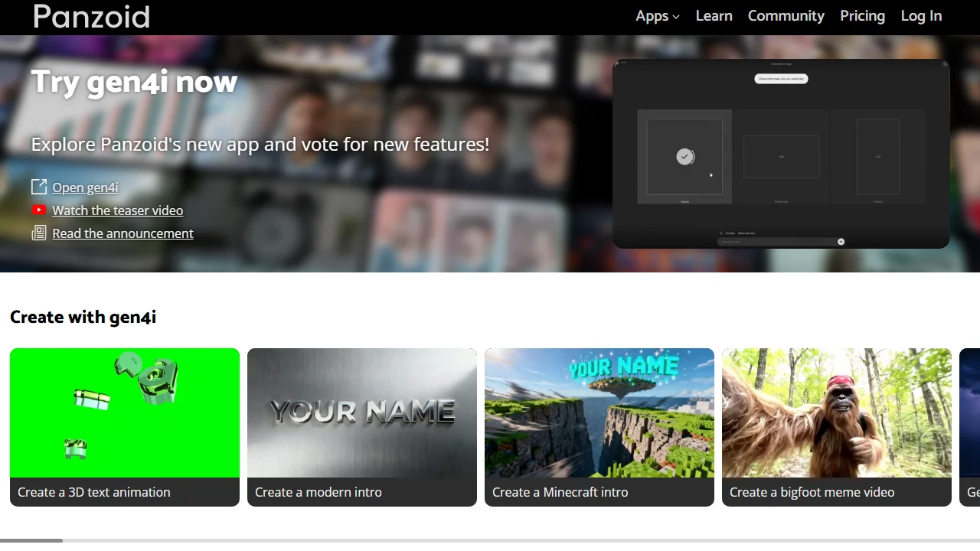Click the Create a modern intro caption
Screen dimensions: 980x551
318,492
